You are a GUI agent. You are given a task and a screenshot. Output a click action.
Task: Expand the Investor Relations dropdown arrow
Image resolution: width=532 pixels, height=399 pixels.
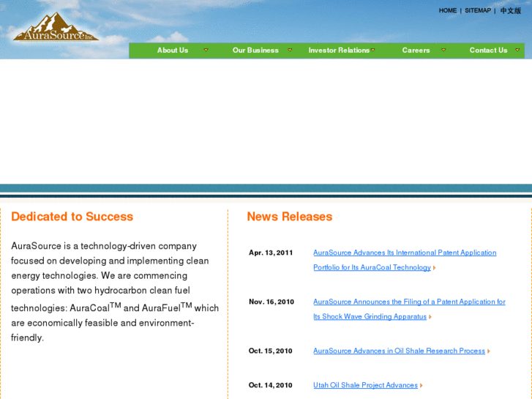point(373,50)
